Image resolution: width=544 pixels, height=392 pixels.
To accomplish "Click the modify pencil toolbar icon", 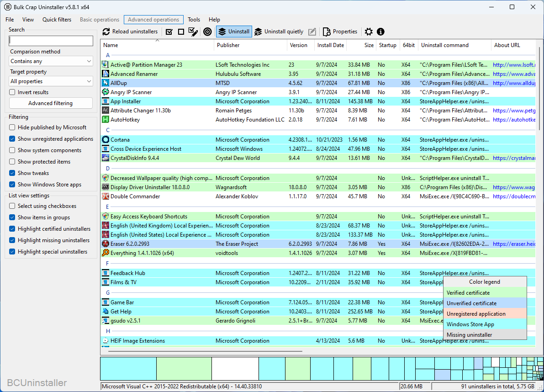I will tap(312, 32).
